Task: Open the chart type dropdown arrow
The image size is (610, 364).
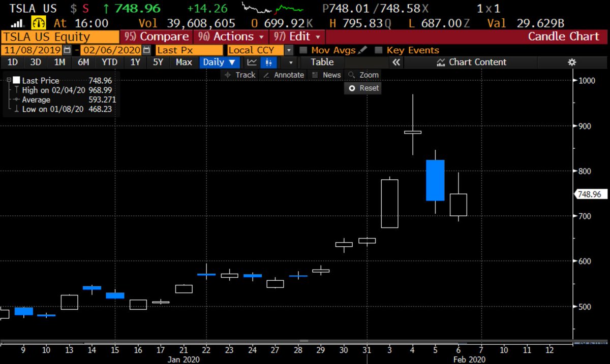Action: coord(291,62)
